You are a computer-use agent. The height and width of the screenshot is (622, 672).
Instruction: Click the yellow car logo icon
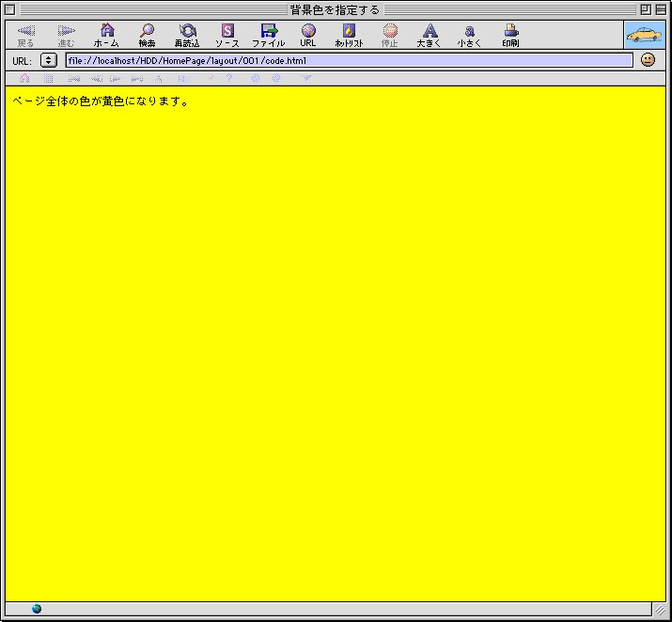click(645, 35)
